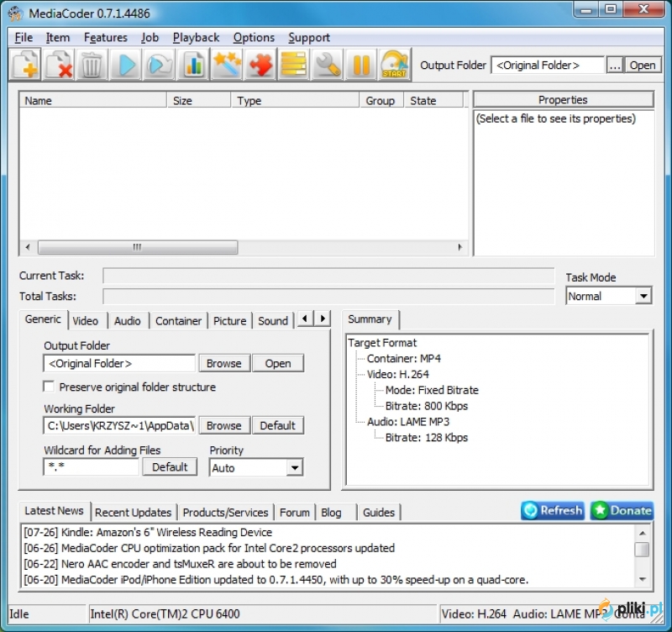Switch to the Video tab
Screen dimensions: 672x632
86,321
